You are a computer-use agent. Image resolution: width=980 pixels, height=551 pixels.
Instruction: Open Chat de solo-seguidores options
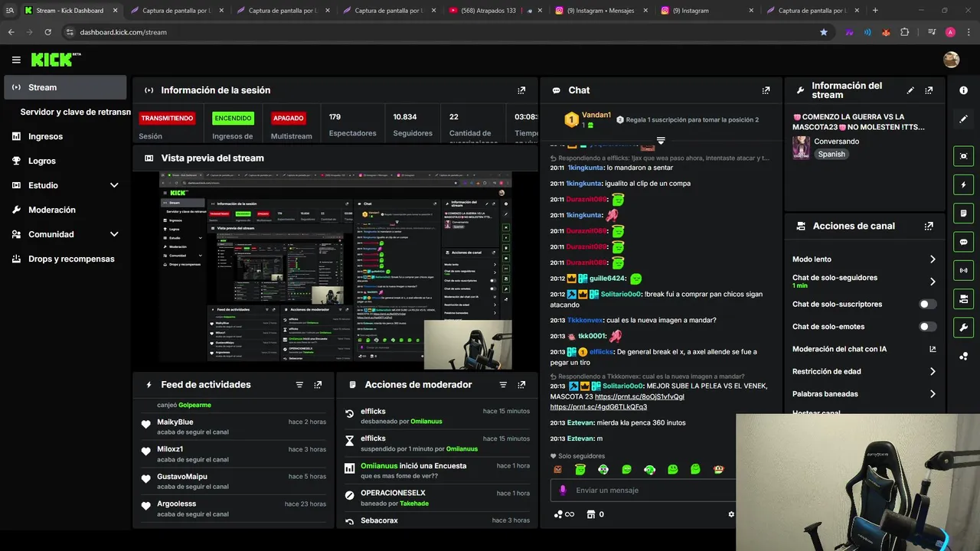(x=864, y=282)
